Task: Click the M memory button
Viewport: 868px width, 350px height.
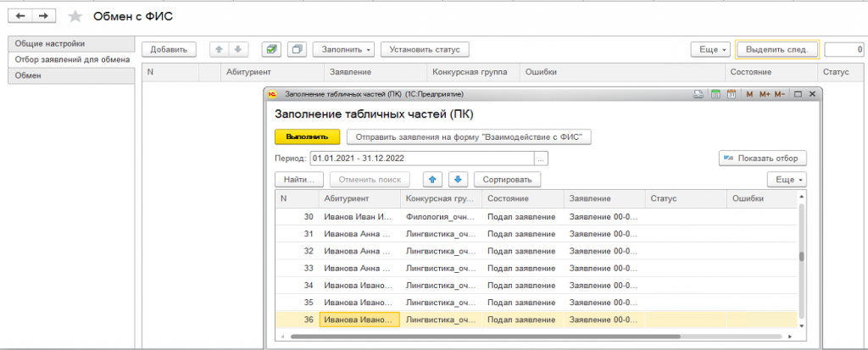Action: click(x=749, y=94)
